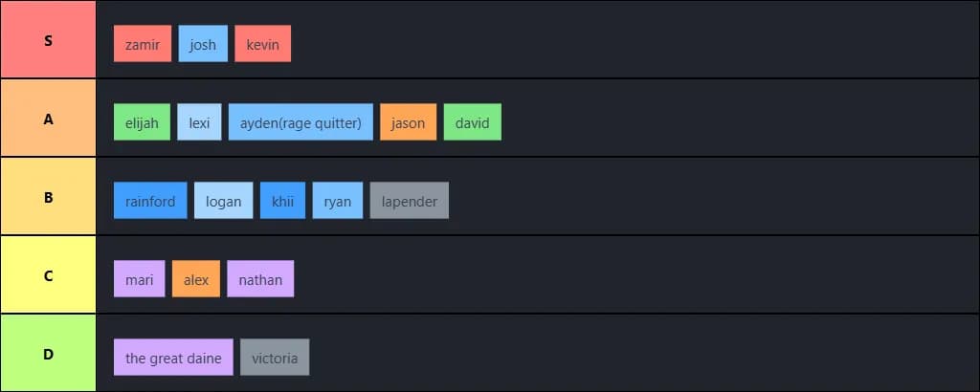Viewport: 980px width, 392px height.
Task: Click the josh tile
Action: coord(203,44)
